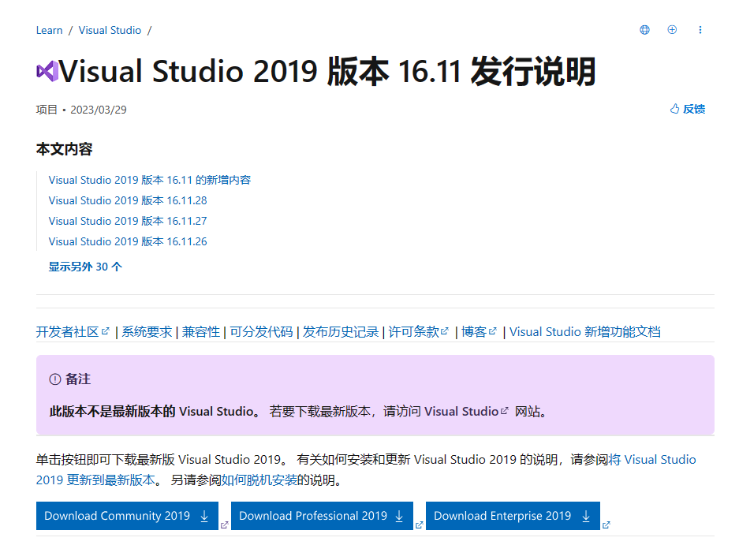Screen dimensions: 739x560
Task: Click the download arrow on the Enterprise 2019 button
Action: (586, 516)
